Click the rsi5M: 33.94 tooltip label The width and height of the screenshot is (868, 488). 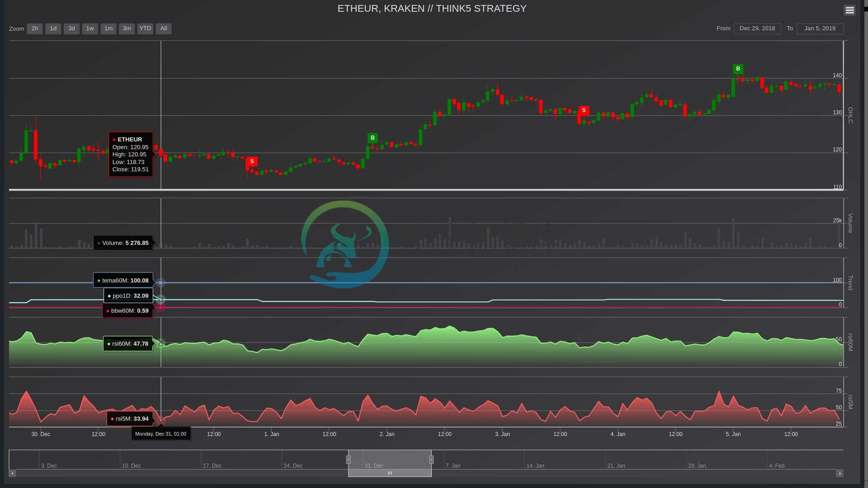(x=130, y=418)
